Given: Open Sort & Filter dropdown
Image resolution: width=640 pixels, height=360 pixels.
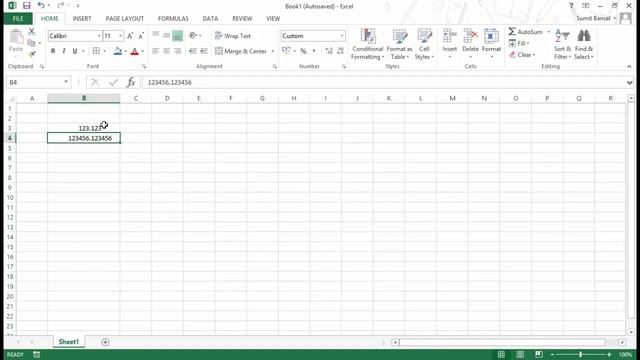Looking at the screenshot, I should [x=562, y=44].
